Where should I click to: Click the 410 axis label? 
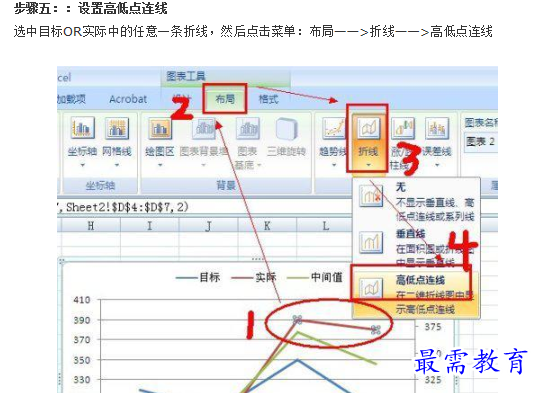coord(82,300)
